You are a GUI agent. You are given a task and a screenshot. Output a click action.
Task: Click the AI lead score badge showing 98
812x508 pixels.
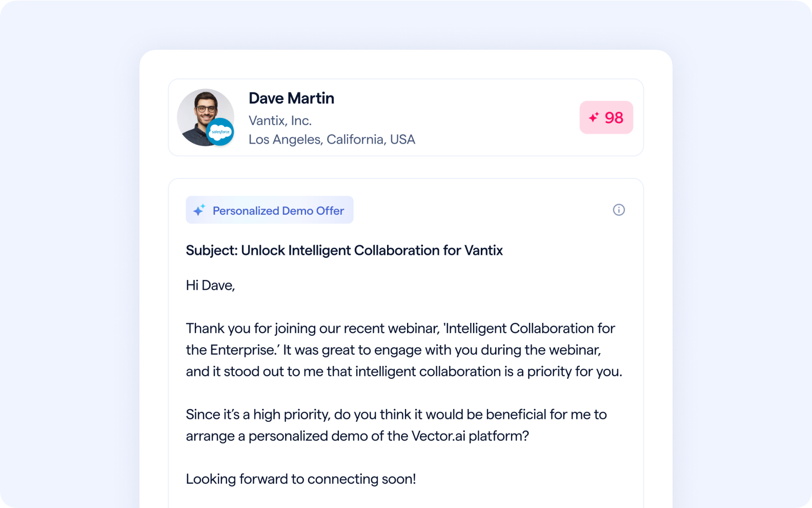(606, 117)
